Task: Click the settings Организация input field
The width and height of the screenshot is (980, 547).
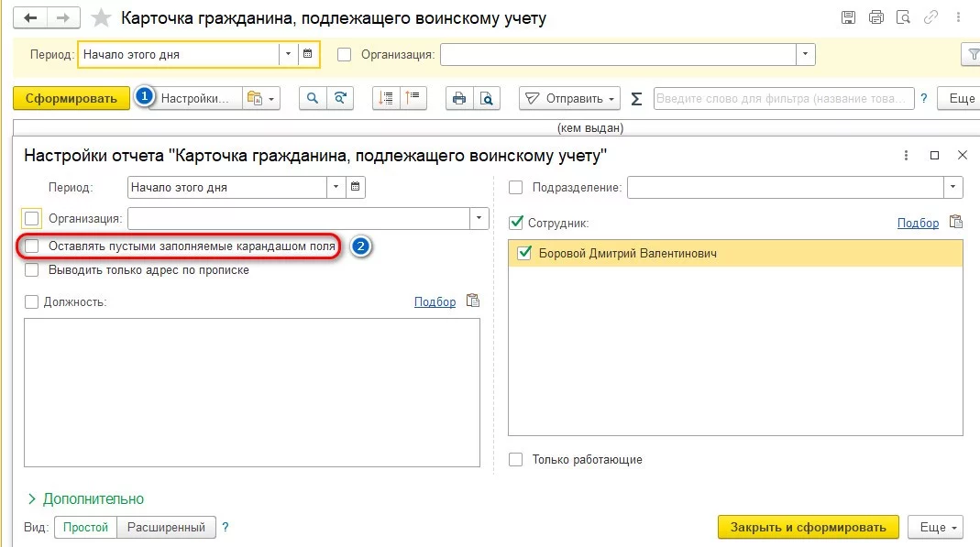Action: pos(299,218)
